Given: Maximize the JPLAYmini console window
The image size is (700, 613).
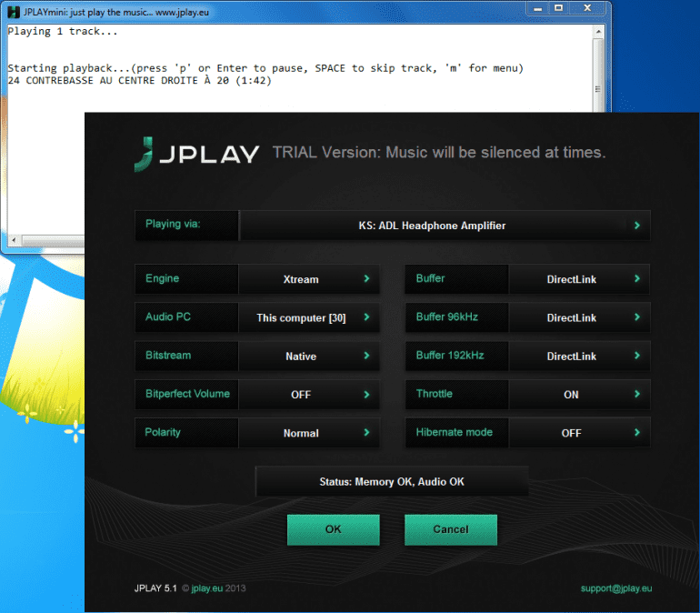Looking at the screenshot, I should [x=559, y=8].
